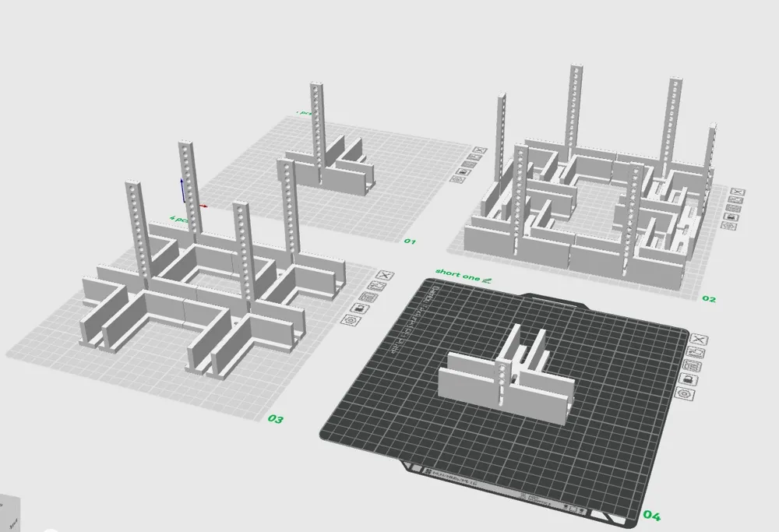Click the blue Z-axis gizmo arrow
The image size is (779, 532).
[x=182, y=190]
